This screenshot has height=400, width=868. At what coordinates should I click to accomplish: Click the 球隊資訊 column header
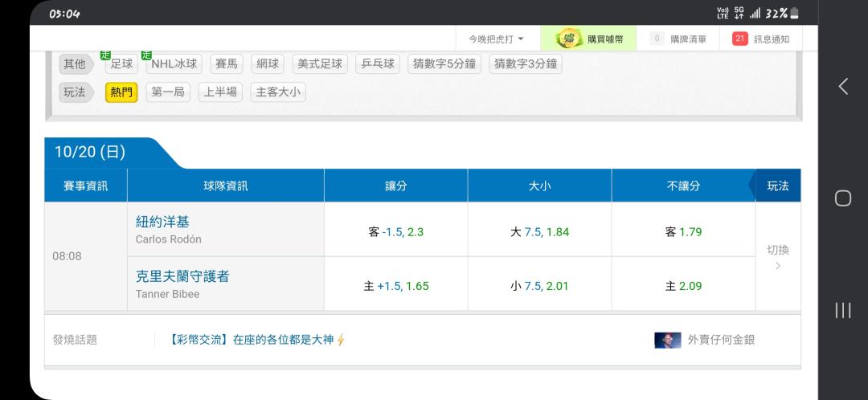226,186
